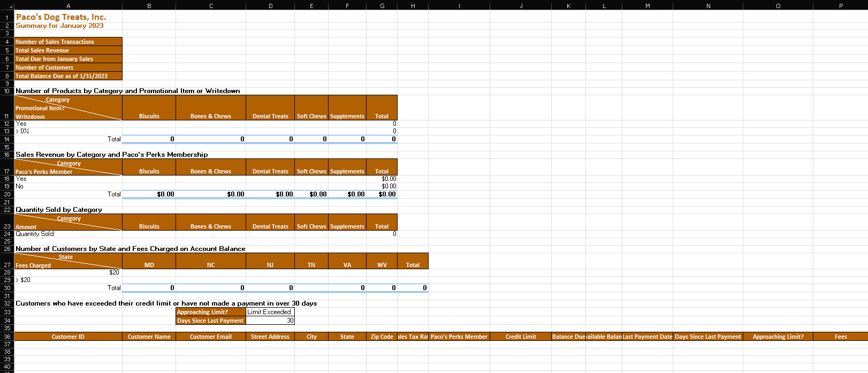Click the "Quantity Sold" row label
The height and width of the screenshot is (373, 868).
(68, 234)
